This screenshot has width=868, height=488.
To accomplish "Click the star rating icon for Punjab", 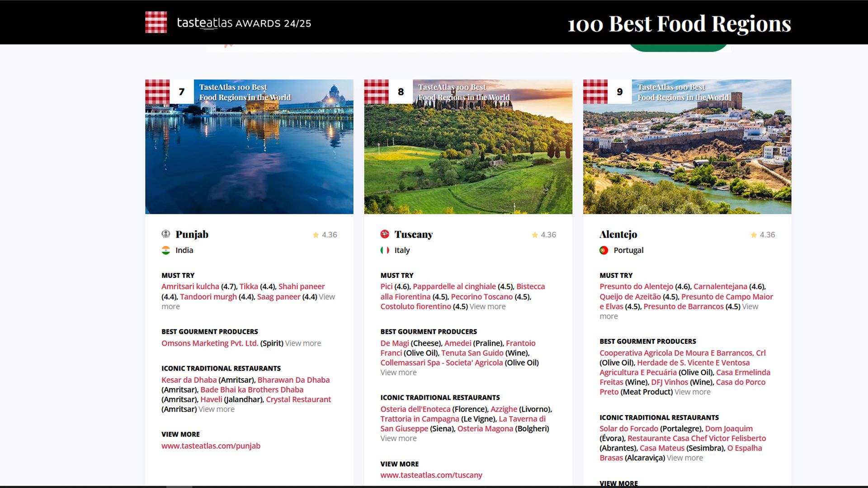I will [316, 235].
